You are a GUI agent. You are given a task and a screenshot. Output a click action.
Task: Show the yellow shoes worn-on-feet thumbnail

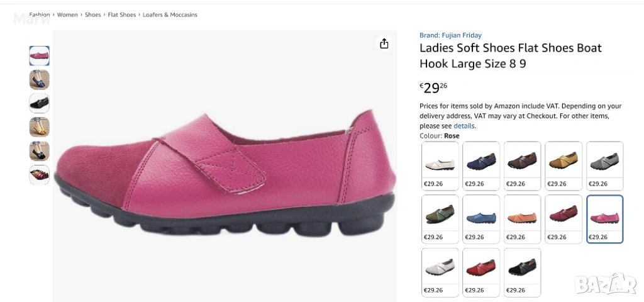39,127
